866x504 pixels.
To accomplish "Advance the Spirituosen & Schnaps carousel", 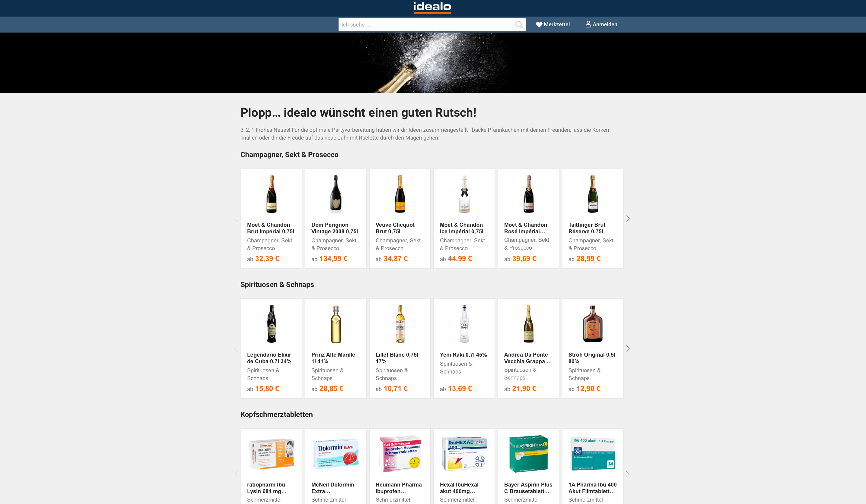I will (x=628, y=348).
